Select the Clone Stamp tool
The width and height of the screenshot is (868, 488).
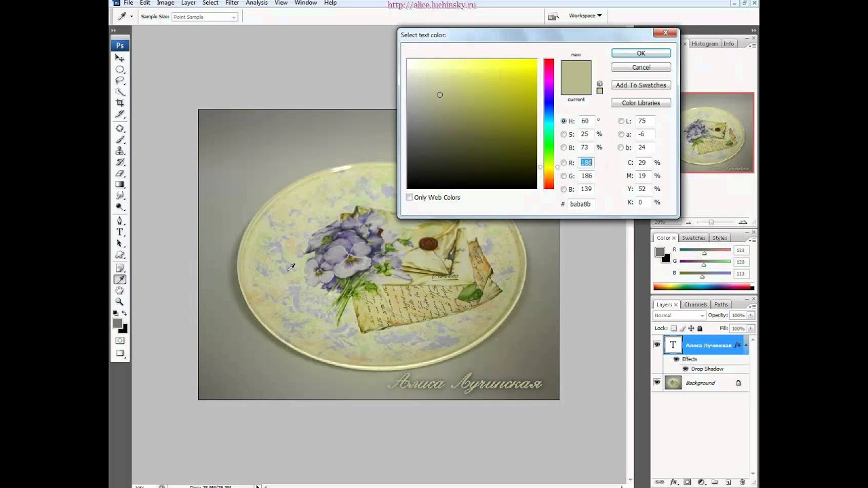pyautogui.click(x=120, y=150)
